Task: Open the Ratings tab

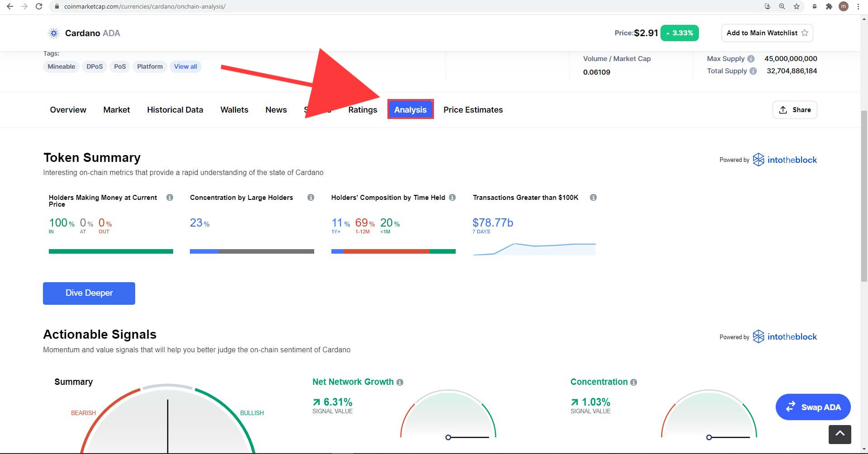Action: point(363,110)
